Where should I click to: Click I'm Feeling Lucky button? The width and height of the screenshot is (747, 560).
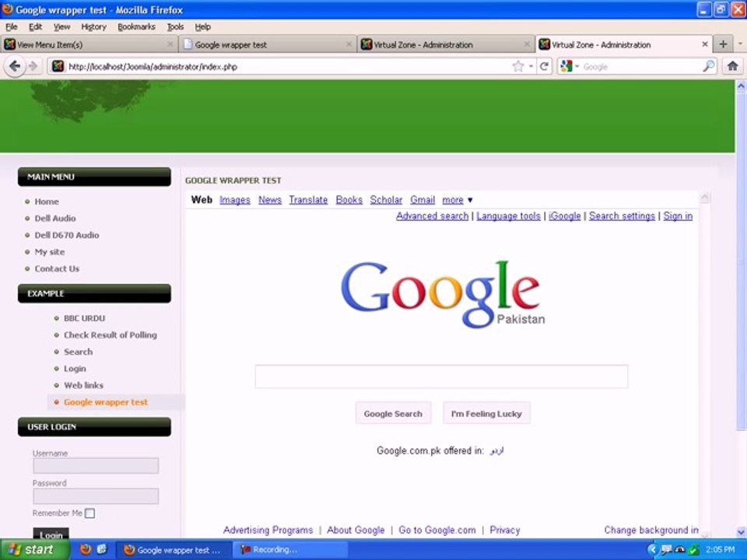(486, 413)
